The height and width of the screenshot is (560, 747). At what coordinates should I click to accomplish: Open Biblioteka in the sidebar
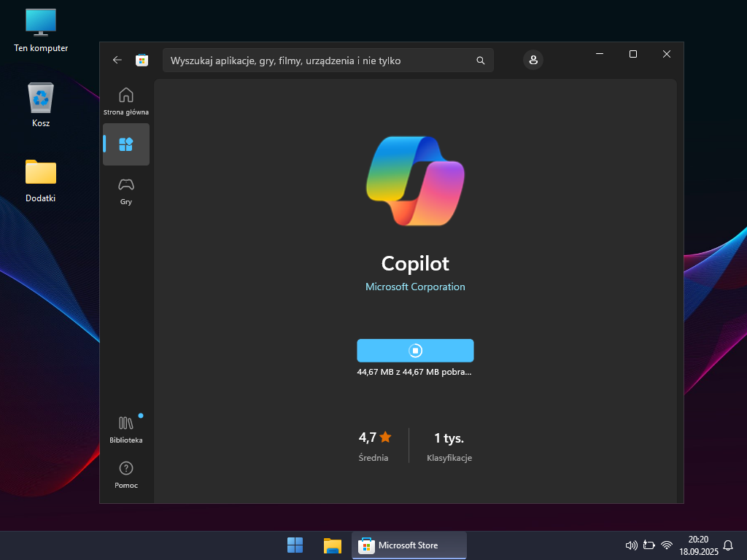(126, 429)
